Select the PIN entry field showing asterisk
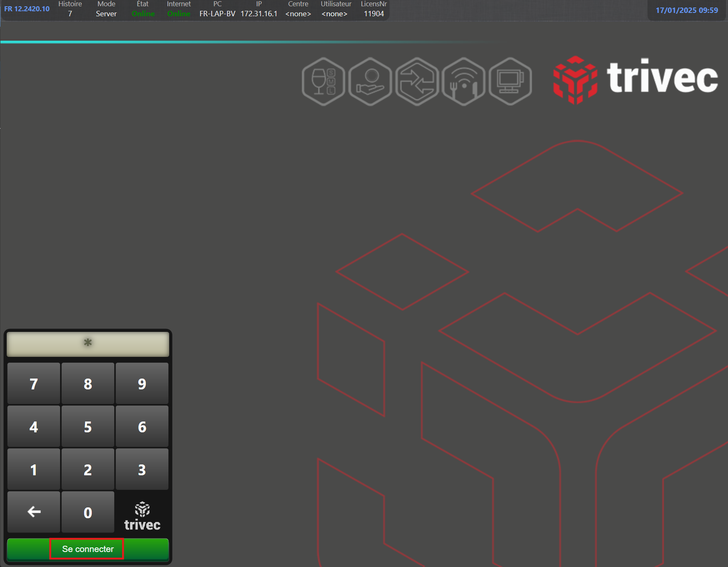The height and width of the screenshot is (567, 728). pyautogui.click(x=88, y=344)
